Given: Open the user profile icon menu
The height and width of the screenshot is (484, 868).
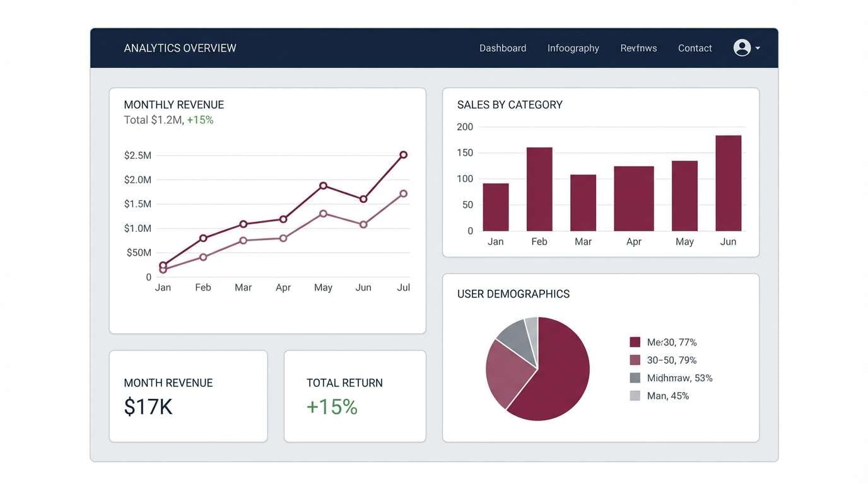Looking at the screenshot, I should pyautogui.click(x=742, y=47).
